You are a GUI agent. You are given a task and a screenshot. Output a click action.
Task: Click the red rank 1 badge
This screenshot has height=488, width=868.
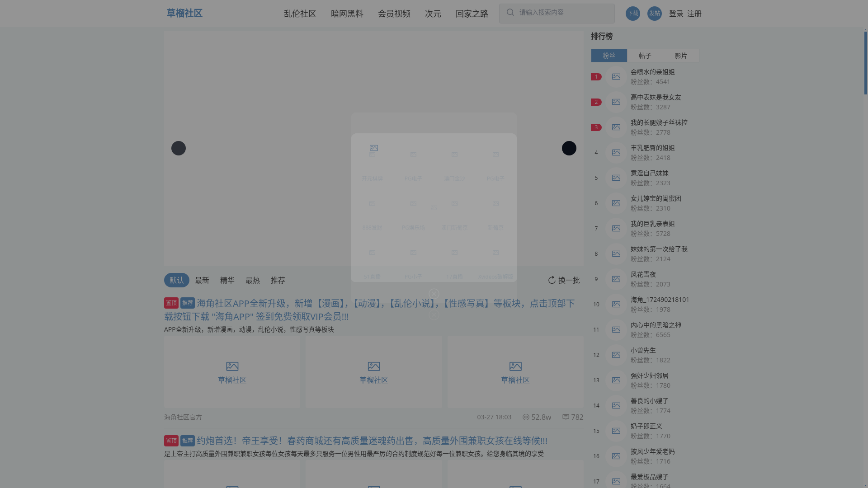pyautogui.click(x=596, y=77)
